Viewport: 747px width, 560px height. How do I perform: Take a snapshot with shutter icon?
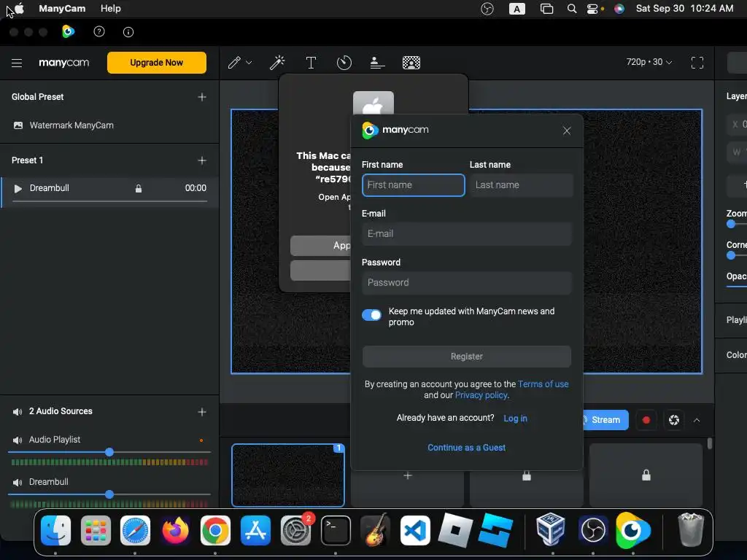coord(673,420)
